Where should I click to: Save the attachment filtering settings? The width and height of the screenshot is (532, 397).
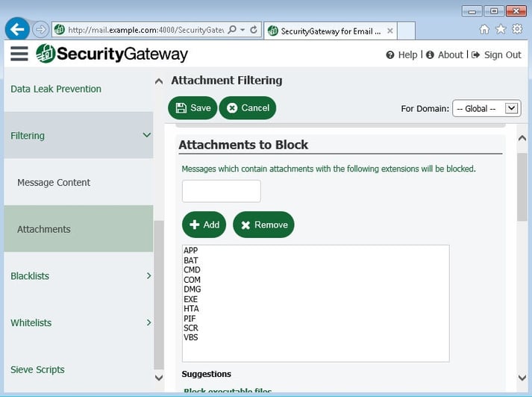tap(193, 108)
